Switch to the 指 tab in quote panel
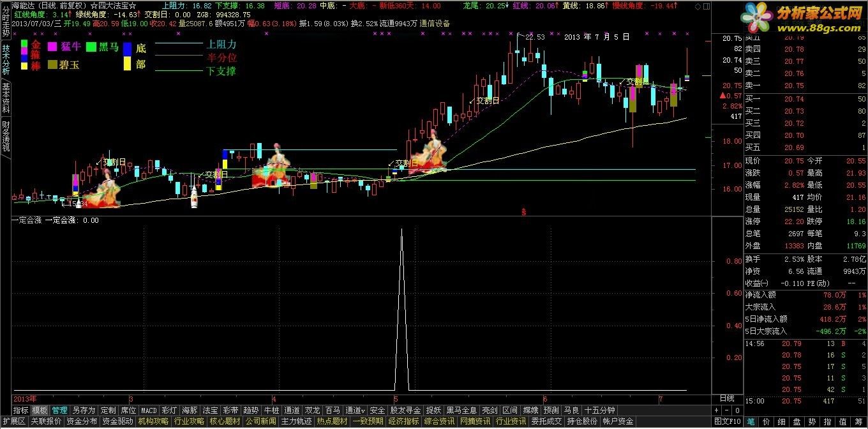 [x=827, y=421]
